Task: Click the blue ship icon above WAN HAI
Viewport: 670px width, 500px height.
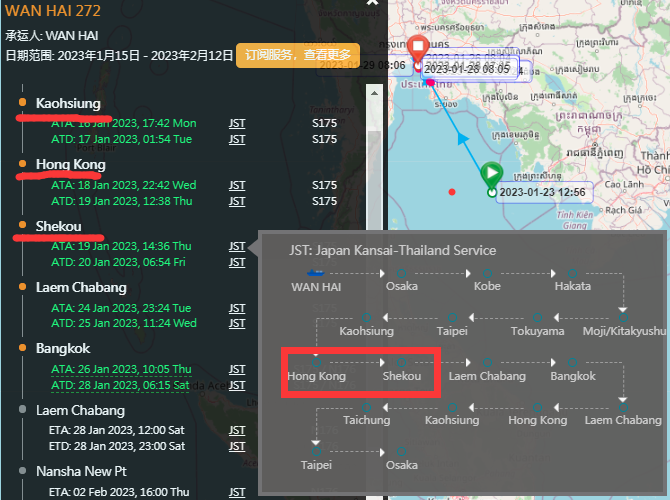Action: tap(316, 273)
